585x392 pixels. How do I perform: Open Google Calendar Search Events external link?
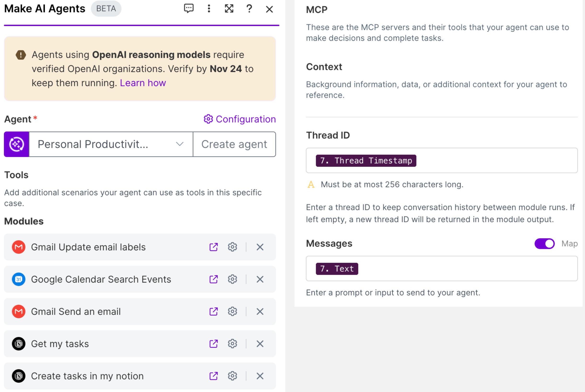[214, 279]
